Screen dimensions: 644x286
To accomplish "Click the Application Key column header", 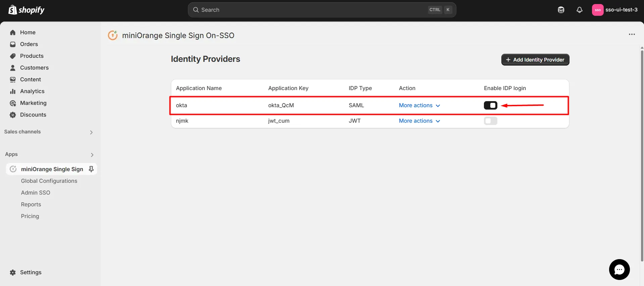I will [288, 88].
